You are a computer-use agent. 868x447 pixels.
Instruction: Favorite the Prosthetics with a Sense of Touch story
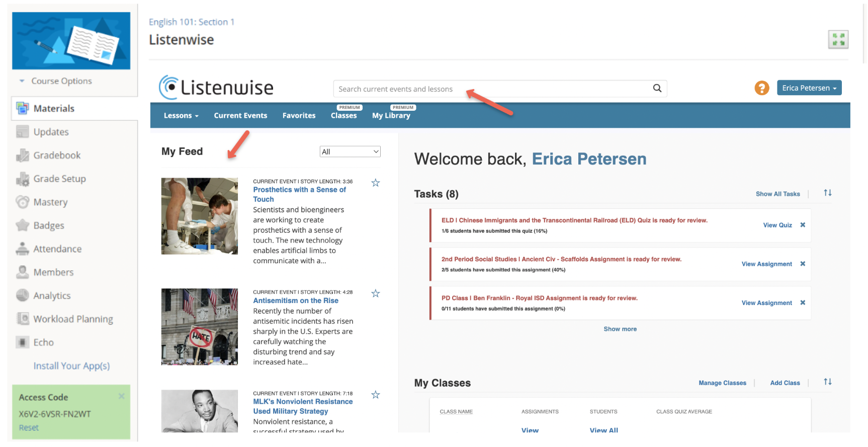tap(375, 183)
